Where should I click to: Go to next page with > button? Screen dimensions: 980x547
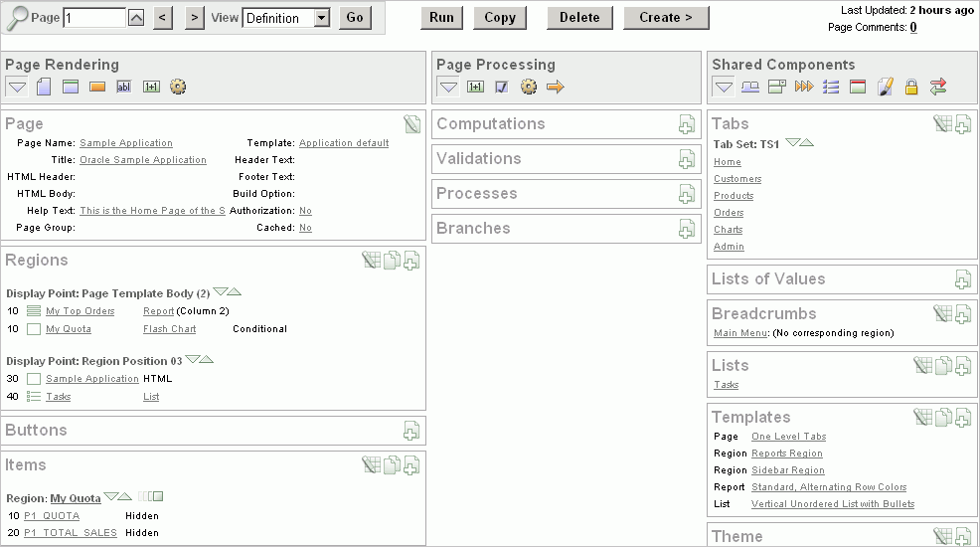point(195,18)
